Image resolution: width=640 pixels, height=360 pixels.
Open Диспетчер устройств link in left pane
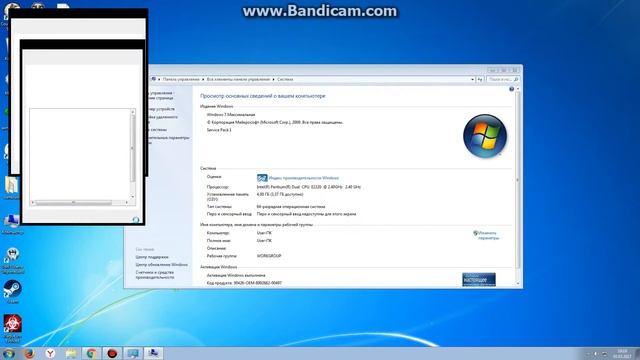[162, 109]
